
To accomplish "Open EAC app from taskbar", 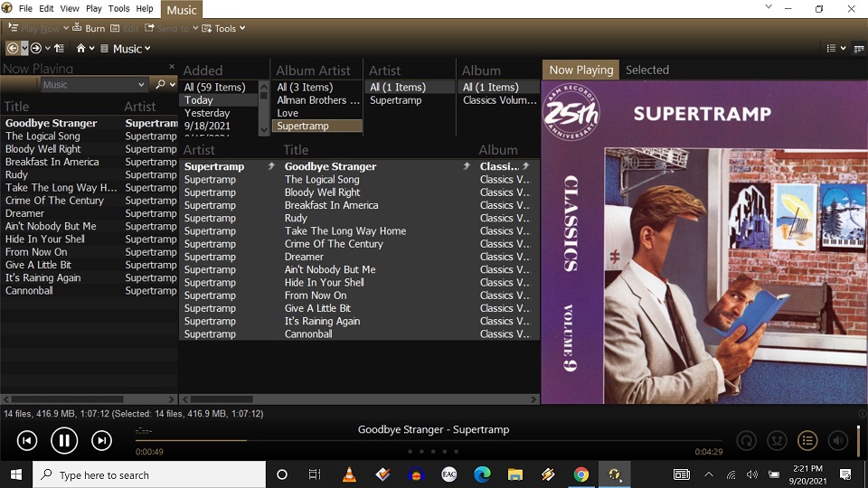I will [x=449, y=474].
